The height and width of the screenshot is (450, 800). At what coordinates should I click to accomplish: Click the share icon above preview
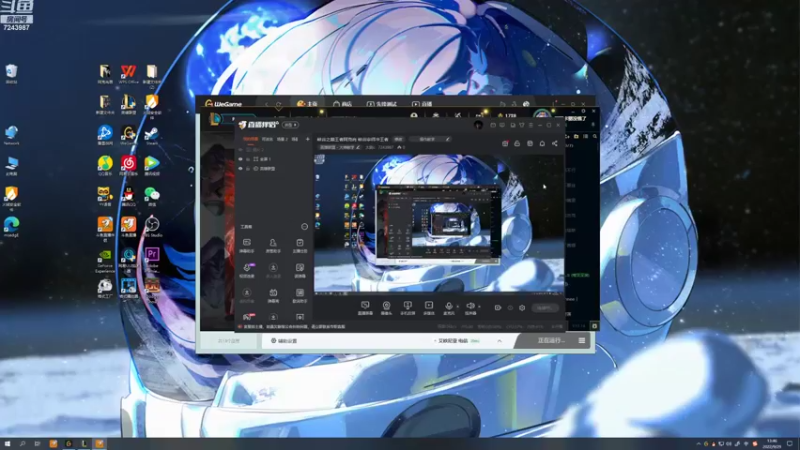tap(555, 143)
